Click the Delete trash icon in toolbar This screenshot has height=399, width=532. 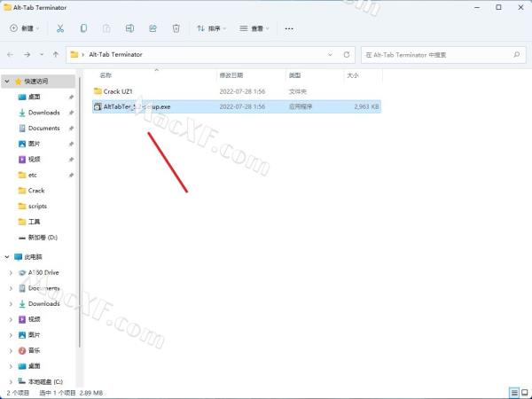176,28
